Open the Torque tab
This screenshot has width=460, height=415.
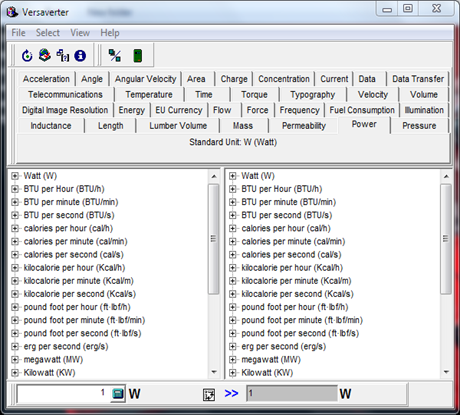click(x=254, y=95)
